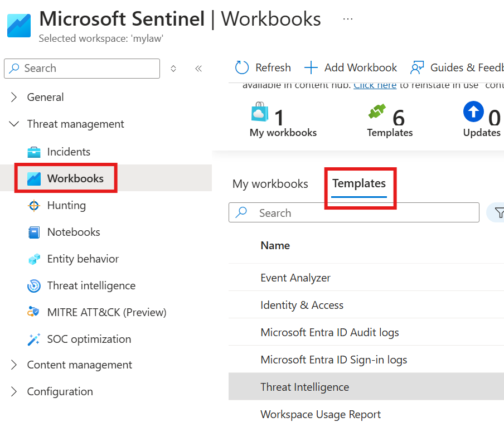Click the green Templates connector icon
Screen dimensions: 504x422
point(377,111)
